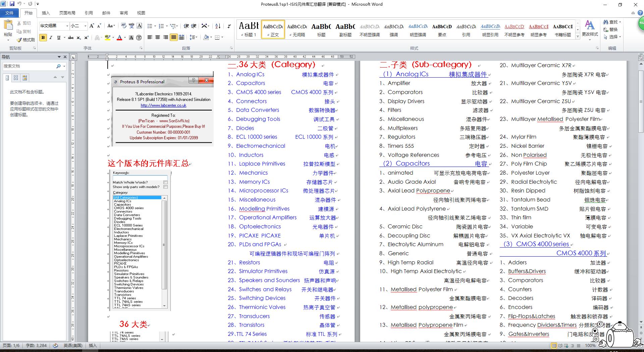644x352 pixels.
Task: Switch to Review (审阅) tab
Action: tap(123, 13)
